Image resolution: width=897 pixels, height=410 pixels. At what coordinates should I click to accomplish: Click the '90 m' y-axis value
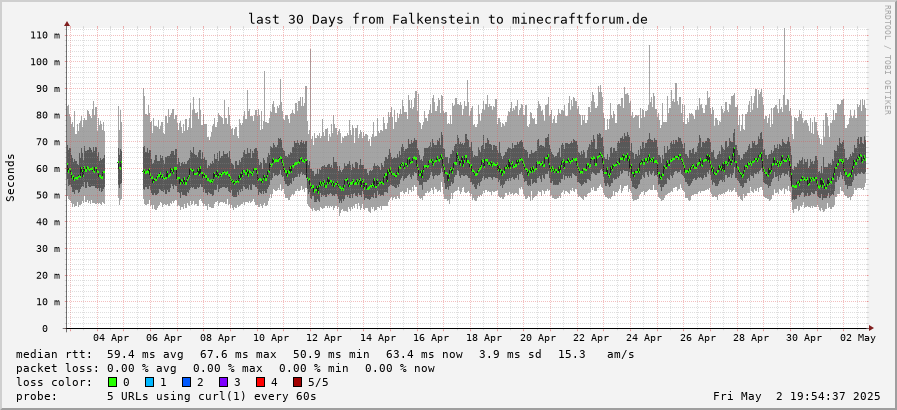point(48,89)
